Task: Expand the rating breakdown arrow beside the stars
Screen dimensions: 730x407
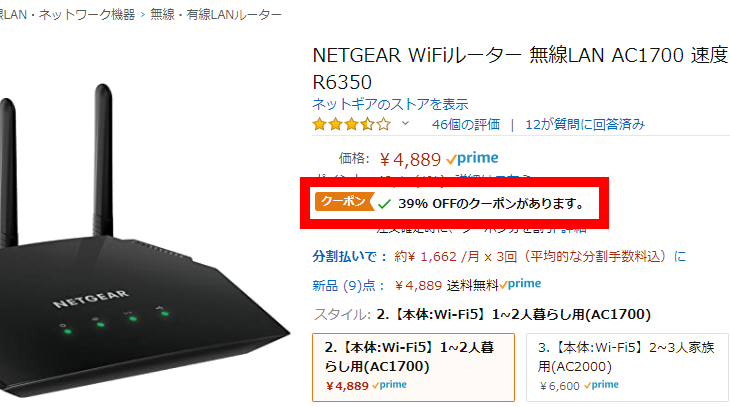Action: (406, 124)
